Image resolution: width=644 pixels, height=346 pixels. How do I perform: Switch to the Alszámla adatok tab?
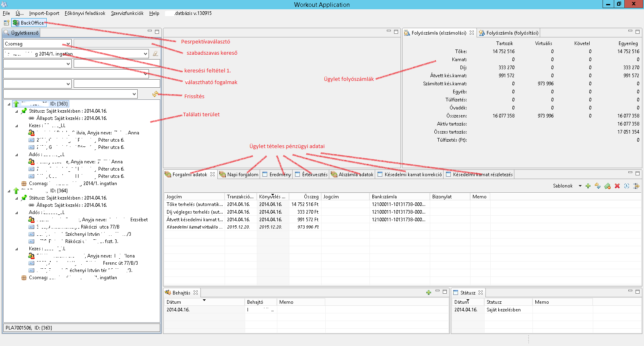(x=352, y=174)
